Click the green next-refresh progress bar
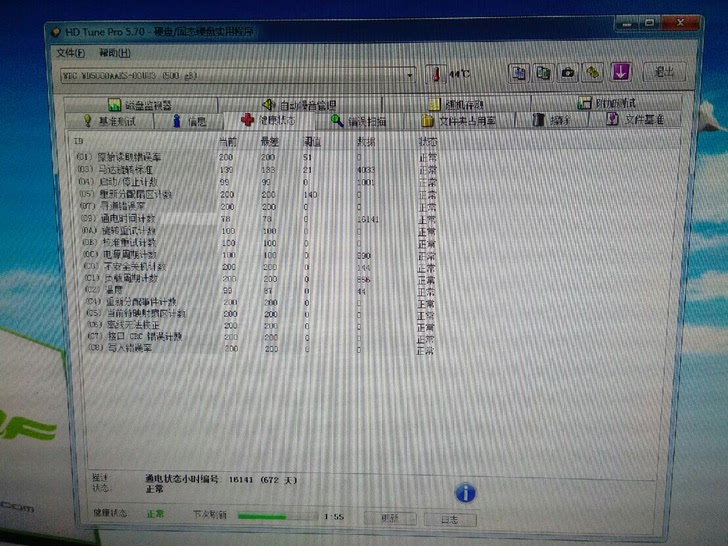Screen dimensions: 728x546 coord(278,516)
